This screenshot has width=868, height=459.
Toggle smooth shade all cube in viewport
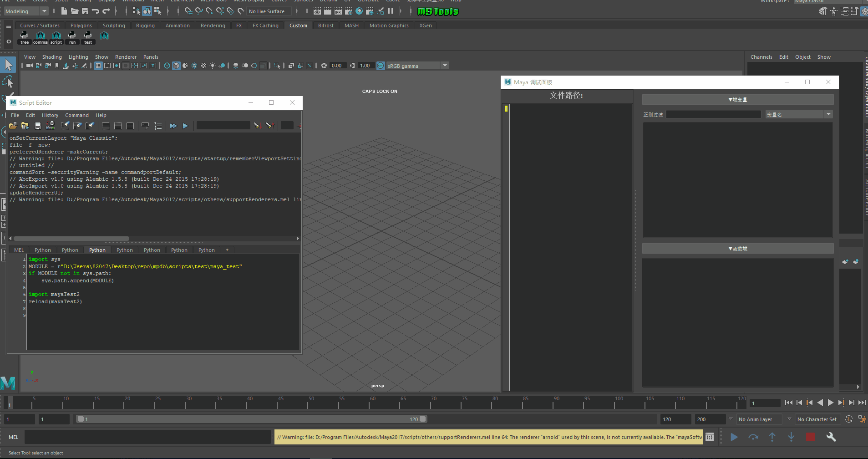point(176,66)
